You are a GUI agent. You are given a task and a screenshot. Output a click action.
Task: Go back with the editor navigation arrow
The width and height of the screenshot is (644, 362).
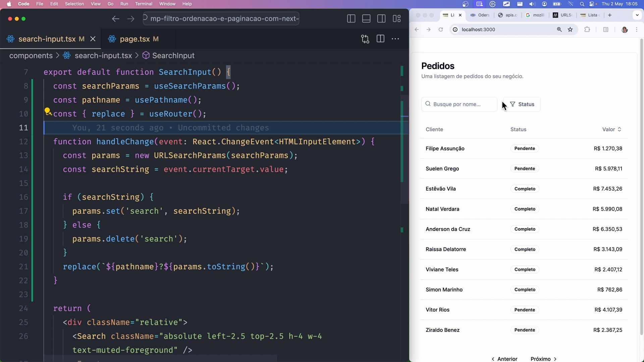pyautogui.click(x=116, y=19)
